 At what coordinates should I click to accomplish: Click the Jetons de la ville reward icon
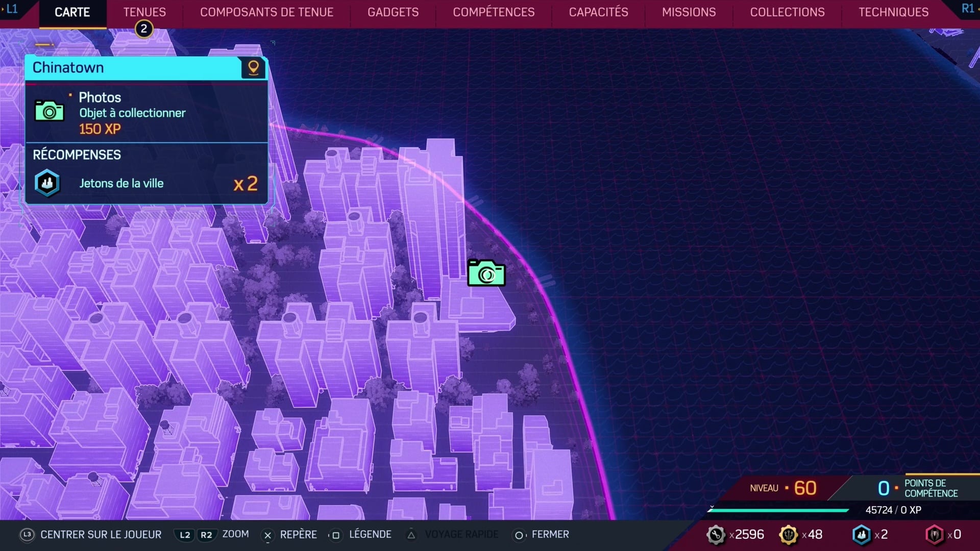pos(48,183)
